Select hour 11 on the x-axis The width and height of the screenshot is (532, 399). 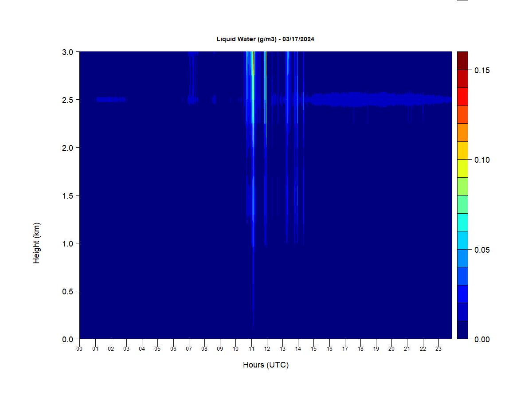(x=251, y=349)
